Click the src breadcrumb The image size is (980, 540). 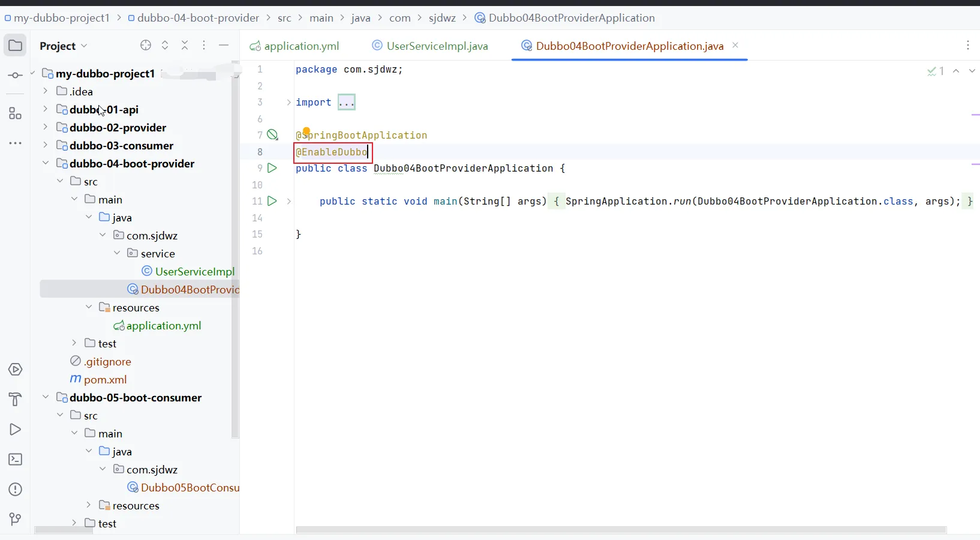click(284, 18)
